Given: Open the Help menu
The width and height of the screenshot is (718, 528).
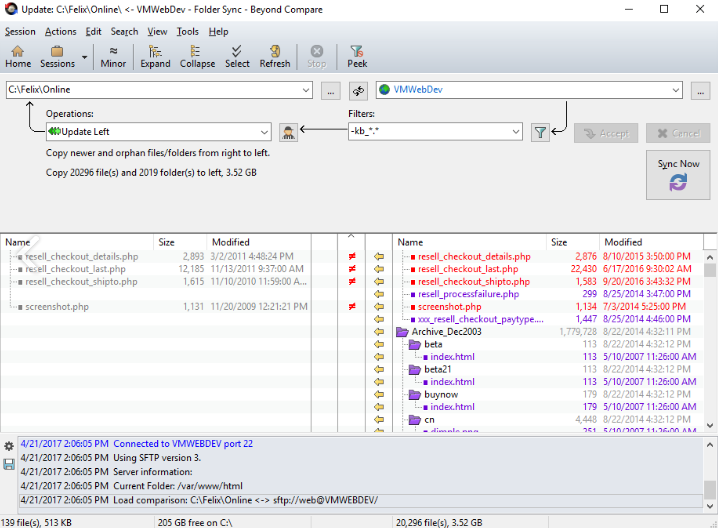Looking at the screenshot, I should (218, 32).
